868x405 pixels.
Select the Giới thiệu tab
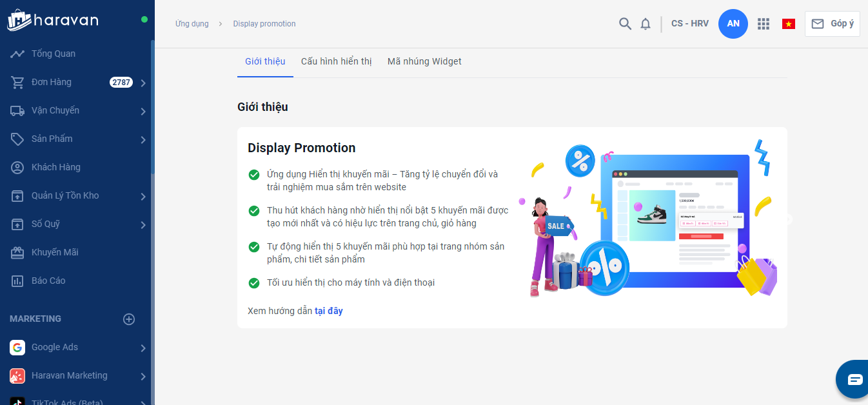pos(265,62)
